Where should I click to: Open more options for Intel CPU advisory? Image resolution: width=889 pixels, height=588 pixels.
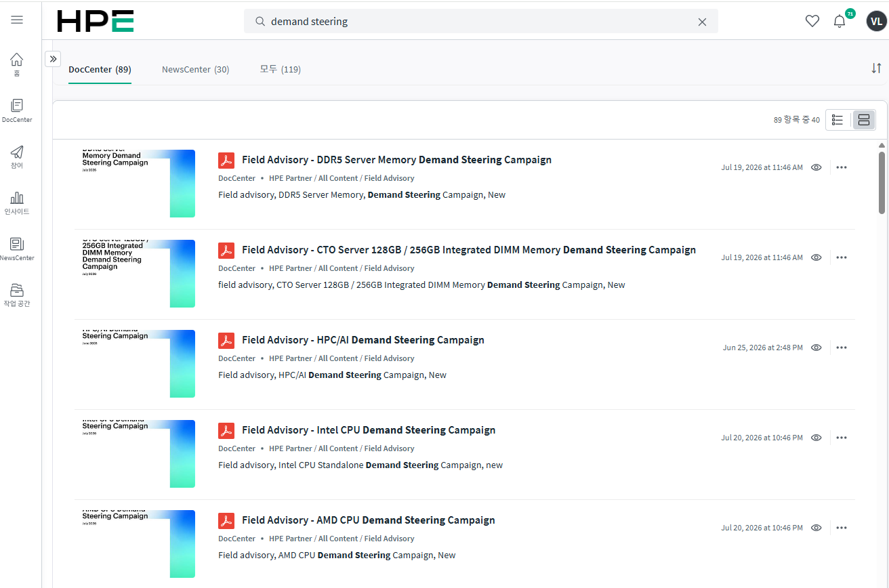pyautogui.click(x=842, y=438)
